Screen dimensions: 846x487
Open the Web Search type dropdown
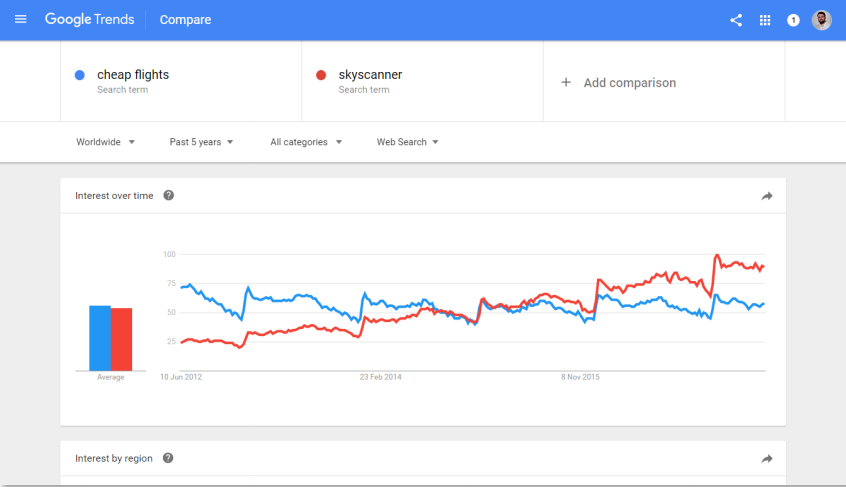click(407, 142)
